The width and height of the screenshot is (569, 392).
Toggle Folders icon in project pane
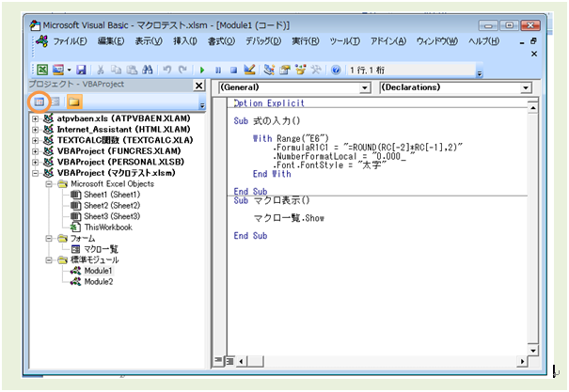(74, 102)
